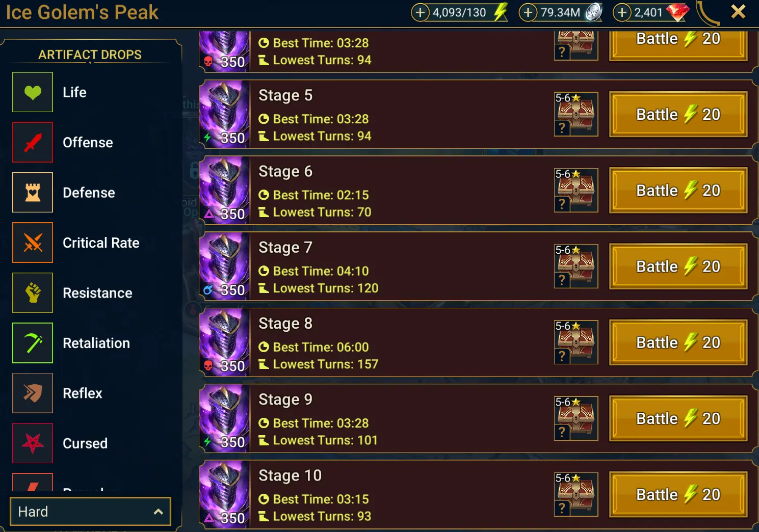Choose the Defense artifact tower icon

coord(33,193)
